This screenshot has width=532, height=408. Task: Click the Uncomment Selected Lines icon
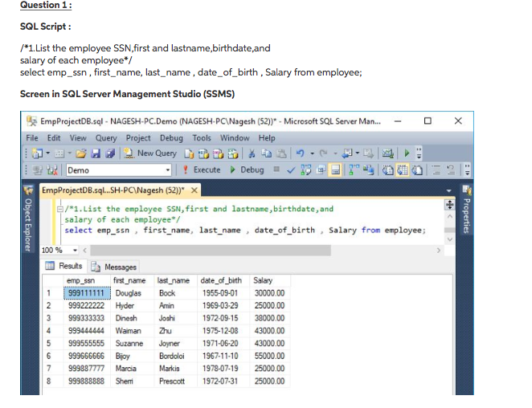coord(451,170)
